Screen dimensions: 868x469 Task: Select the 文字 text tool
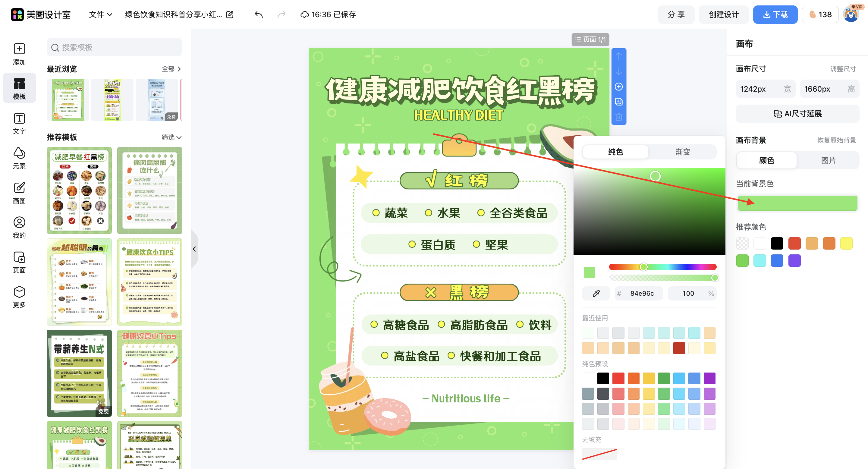pos(19,123)
